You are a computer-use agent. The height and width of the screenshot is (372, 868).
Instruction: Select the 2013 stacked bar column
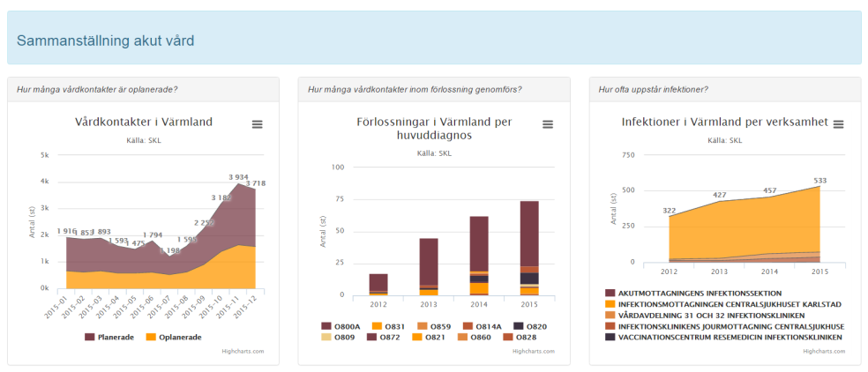(x=429, y=267)
